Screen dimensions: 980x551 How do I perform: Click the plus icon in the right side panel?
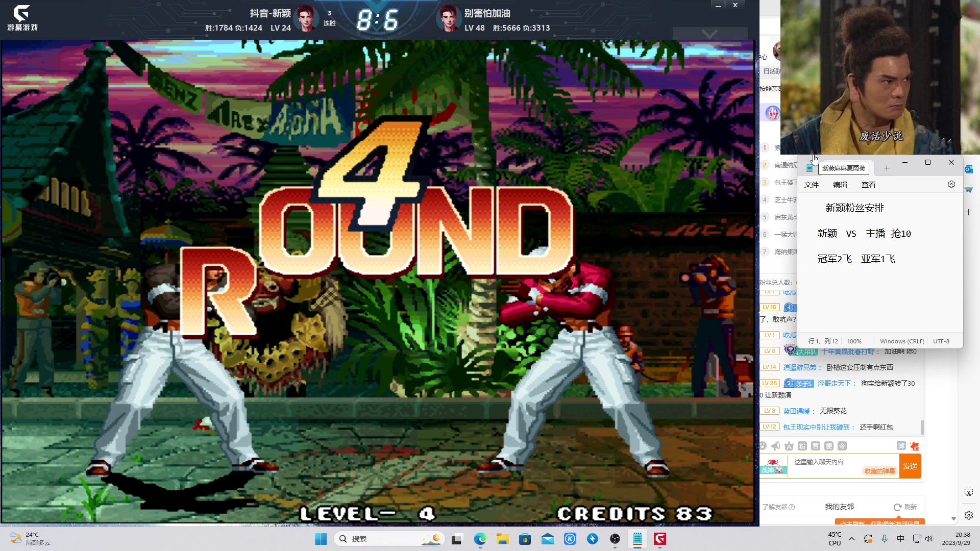pyautogui.click(x=969, y=212)
